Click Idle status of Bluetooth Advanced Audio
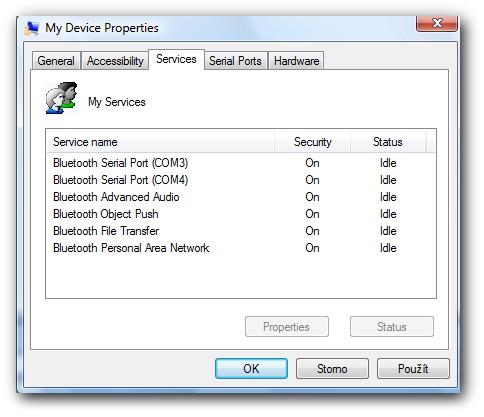 click(x=388, y=197)
